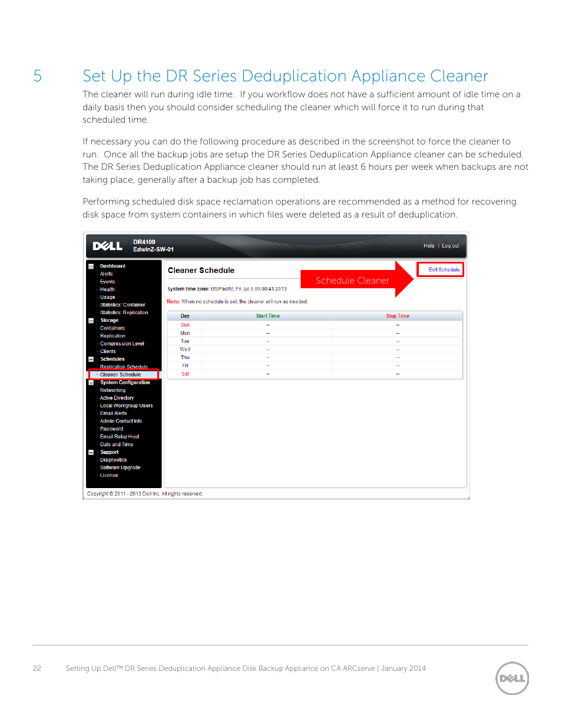Select Local Workgroup Users in sidebar
The height and width of the screenshot is (728, 562).
coord(126,406)
